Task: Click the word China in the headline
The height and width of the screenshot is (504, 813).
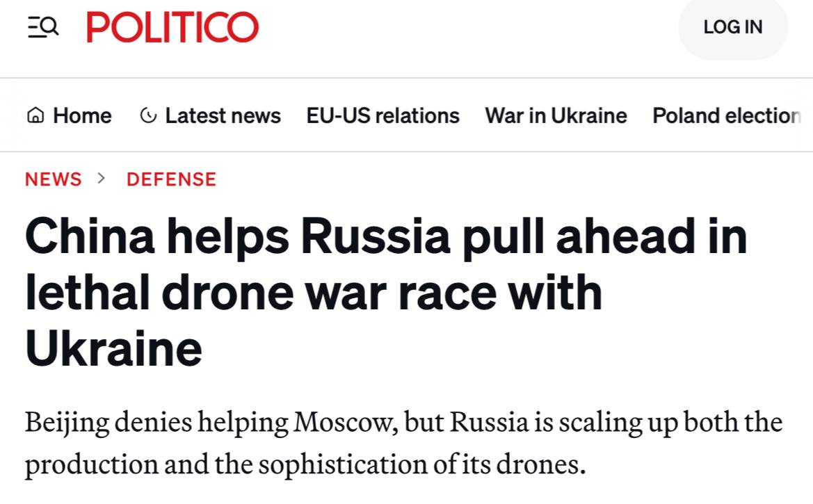Action: 90,236
